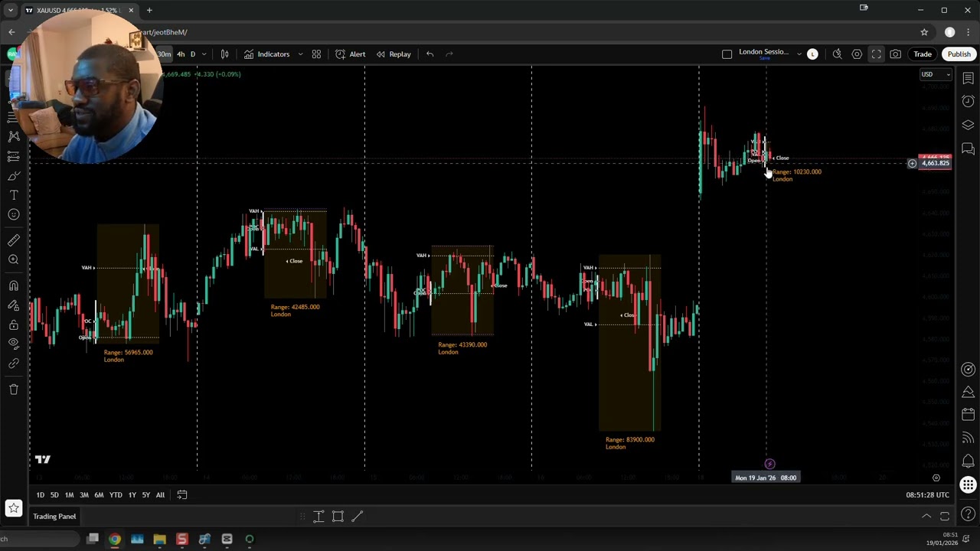Publish the chart idea
This screenshot has height=551, width=980.
click(x=959, y=54)
